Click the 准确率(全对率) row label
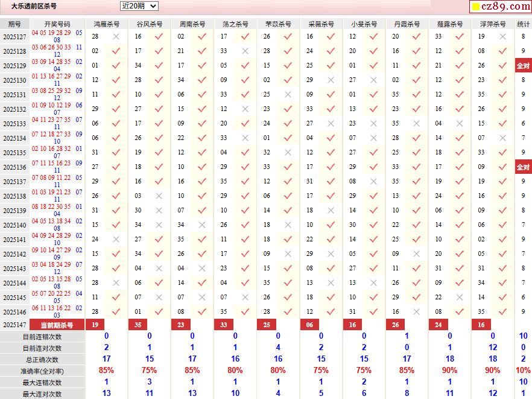 click(42, 371)
